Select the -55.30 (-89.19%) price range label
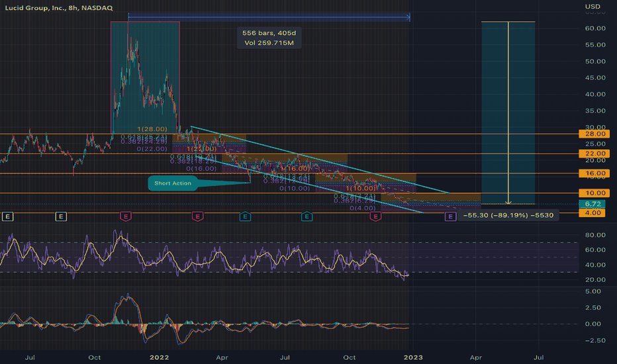Viewport: 617px width, 364px height. [x=508, y=215]
